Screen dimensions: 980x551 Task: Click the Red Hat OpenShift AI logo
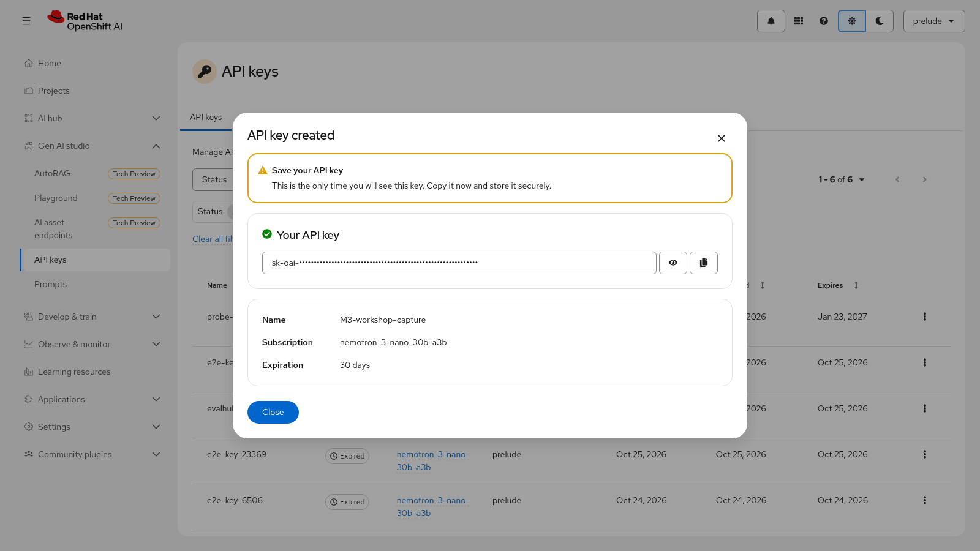click(85, 21)
